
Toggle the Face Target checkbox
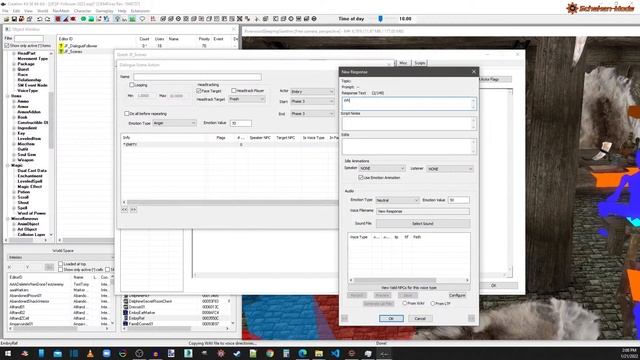coord(199,91)
